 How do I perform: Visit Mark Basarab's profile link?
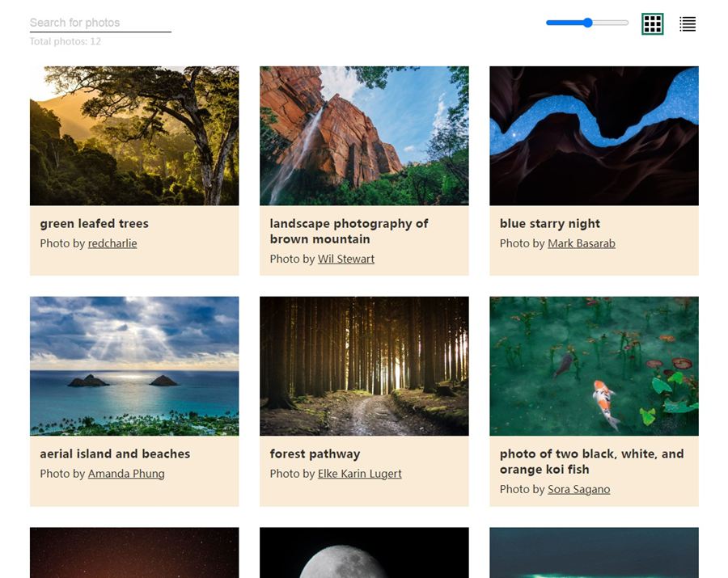click(582, 243)
